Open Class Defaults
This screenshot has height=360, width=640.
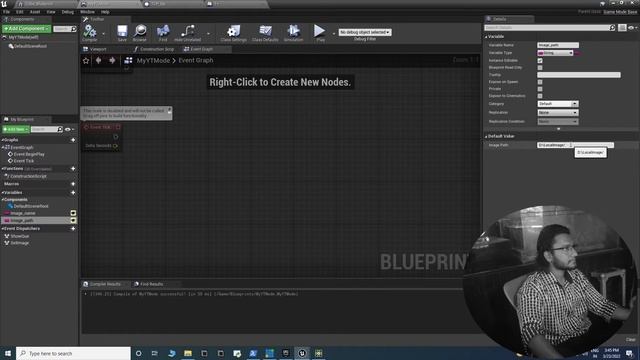pyautogui.click(x=265, y=33)
